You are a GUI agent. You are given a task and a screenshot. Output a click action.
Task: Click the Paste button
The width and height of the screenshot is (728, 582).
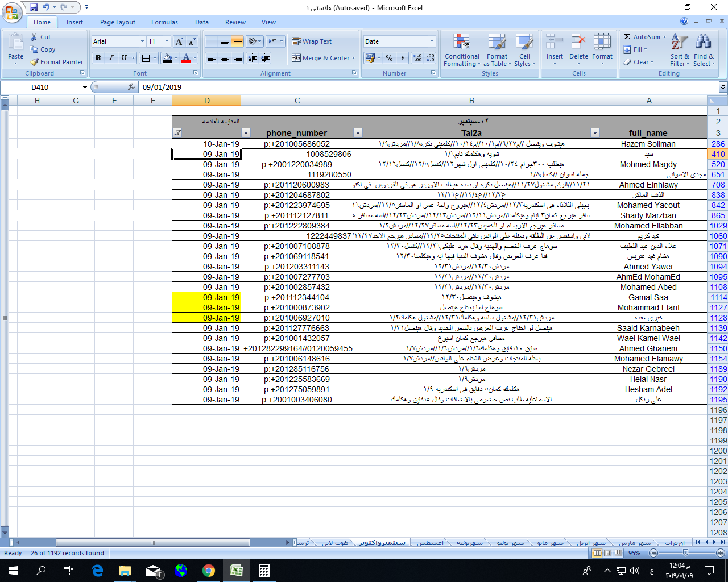tap(16, 47)
